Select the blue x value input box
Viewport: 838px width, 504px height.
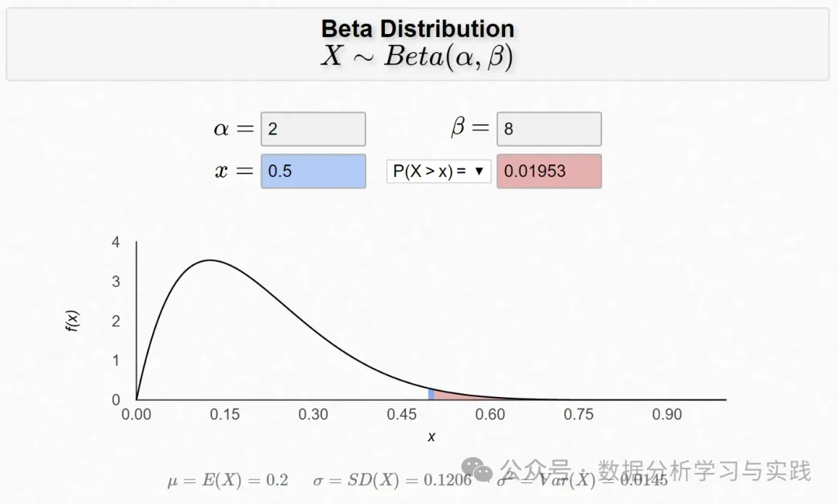point(313,171)
